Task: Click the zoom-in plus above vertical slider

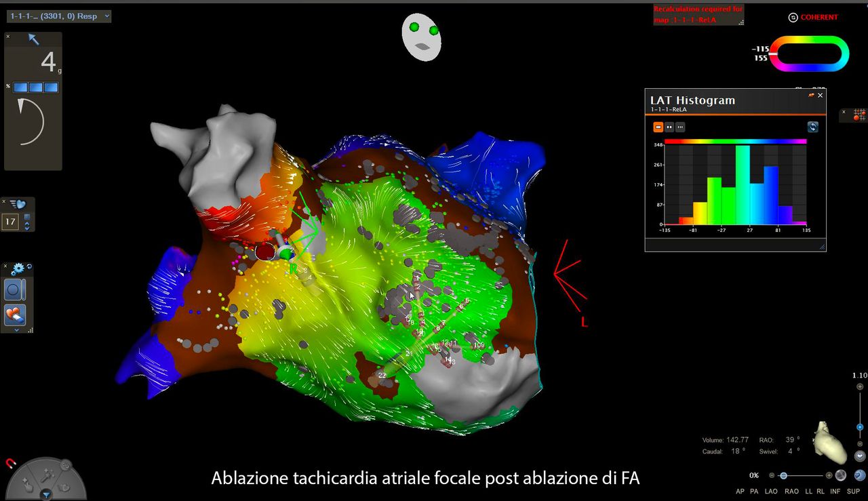Action: 860,386
